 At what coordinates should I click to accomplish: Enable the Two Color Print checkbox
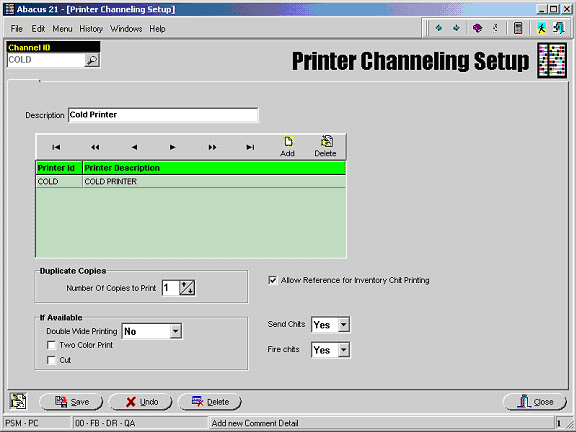coord(51,345)
